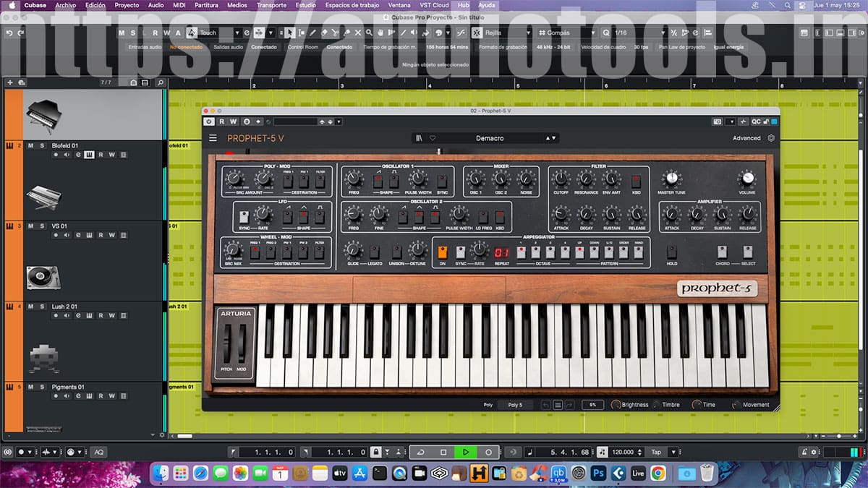Open the Touch automation mode dropdown
Image resolution: width=868 pixels, height=488 pixels.
(x=219, y=33)
